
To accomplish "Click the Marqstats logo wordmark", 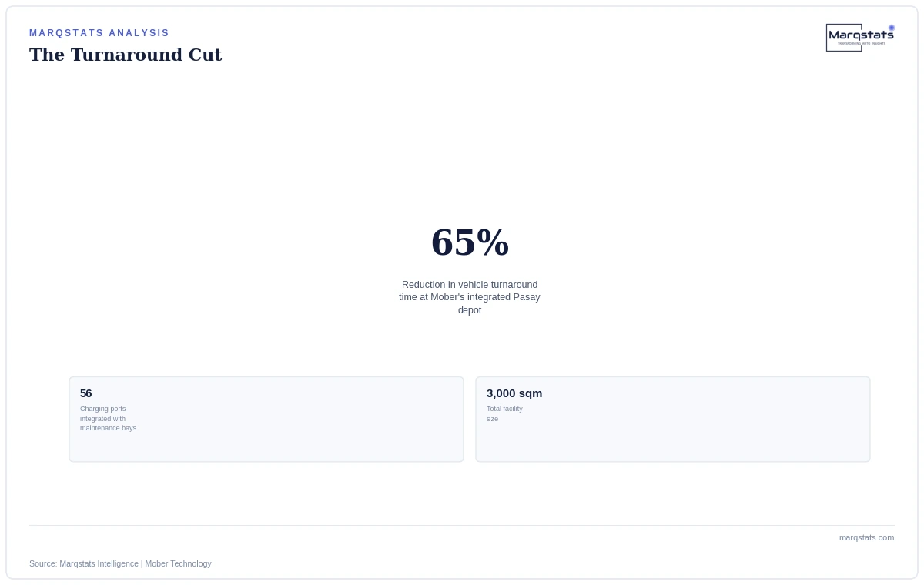I will coord(861,35).
